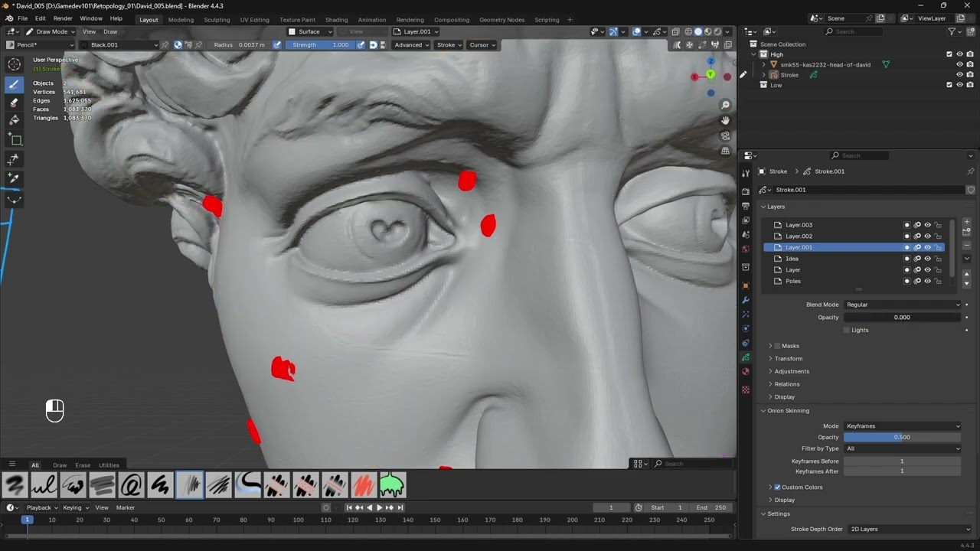Hide the Stroke object in outliner
The width and height of the screenshot is (980, 551).
[x=959, y=75]
